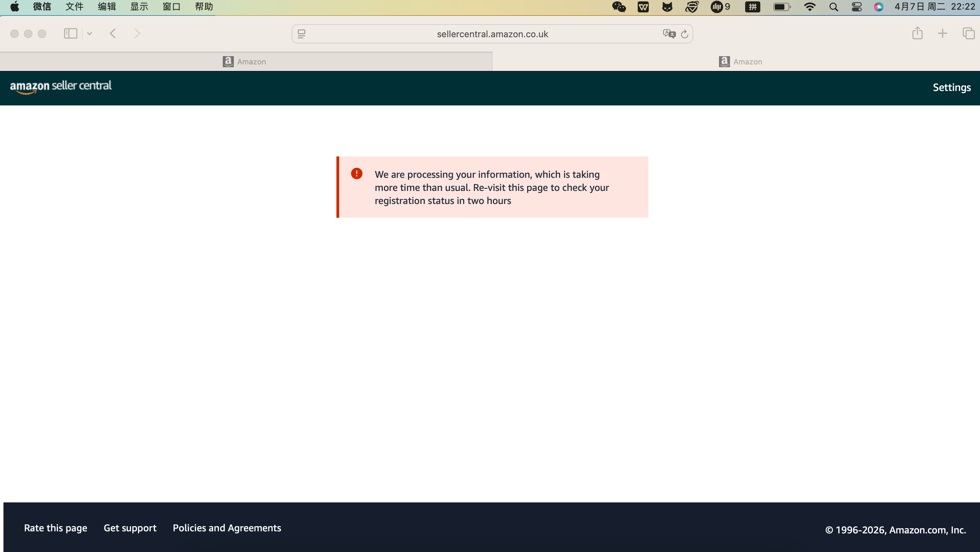Image resolution: width=980 pixels, height=552 pixels.
Task: Open the macOS Control Center icon
Action: pos(856,7)
